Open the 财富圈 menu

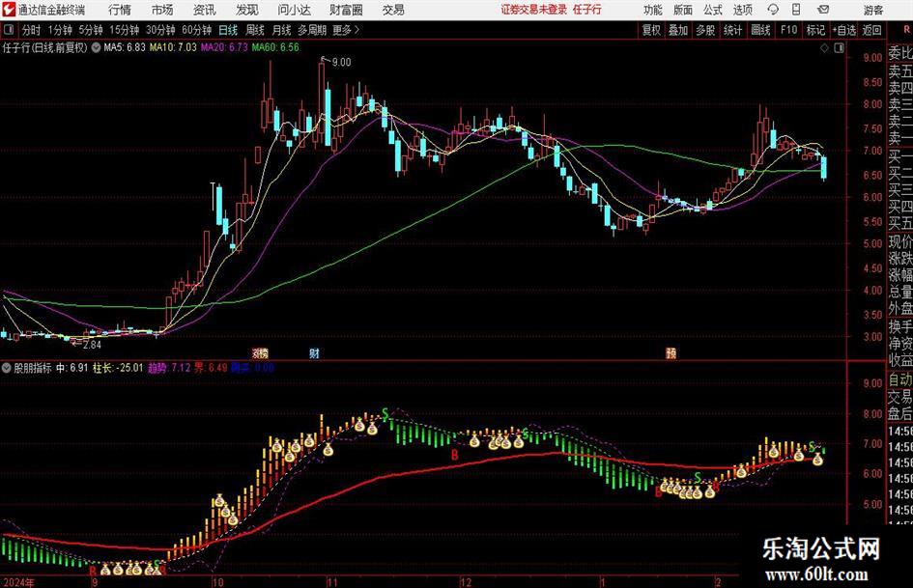346,10
